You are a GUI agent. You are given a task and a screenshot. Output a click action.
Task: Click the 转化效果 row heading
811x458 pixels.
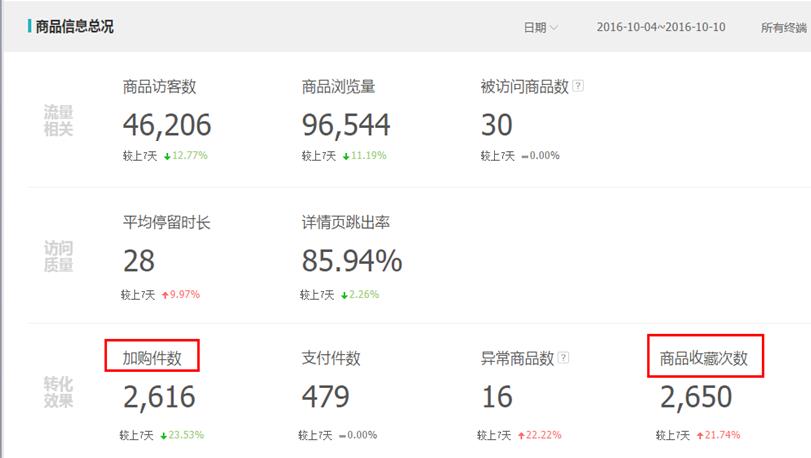click(58, 392)
